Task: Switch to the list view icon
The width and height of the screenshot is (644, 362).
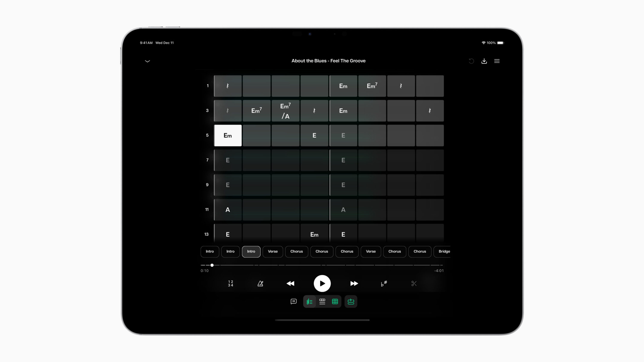Action: point(322,302)
